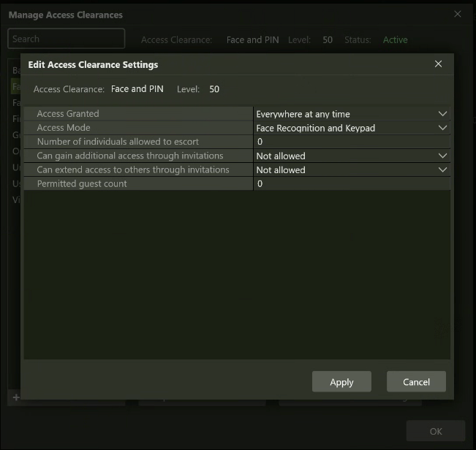Close the Edit Access Clearance Settings dialog
Image resolution: width=476 pixels, height=450 pixels.
[x=438, y=64]
